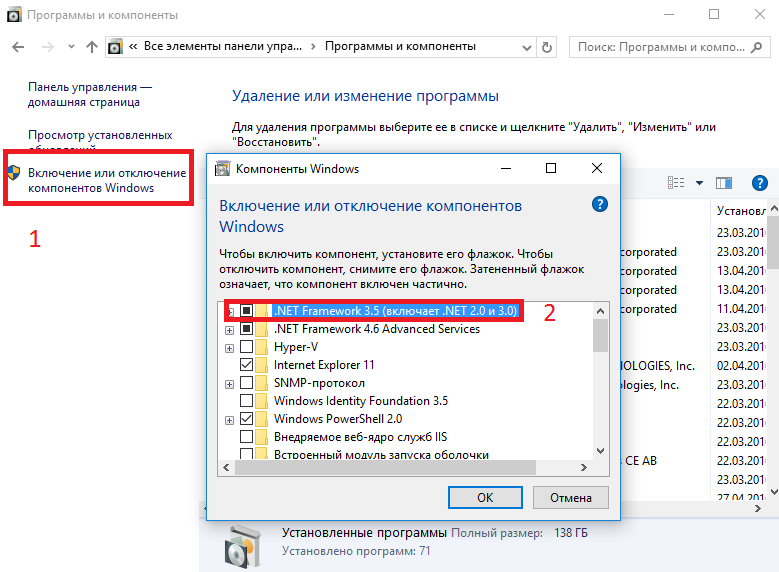Change the view layout icon
Viewport: 779px width, 572px height.
pyautogui.click(x=676, y=183)
